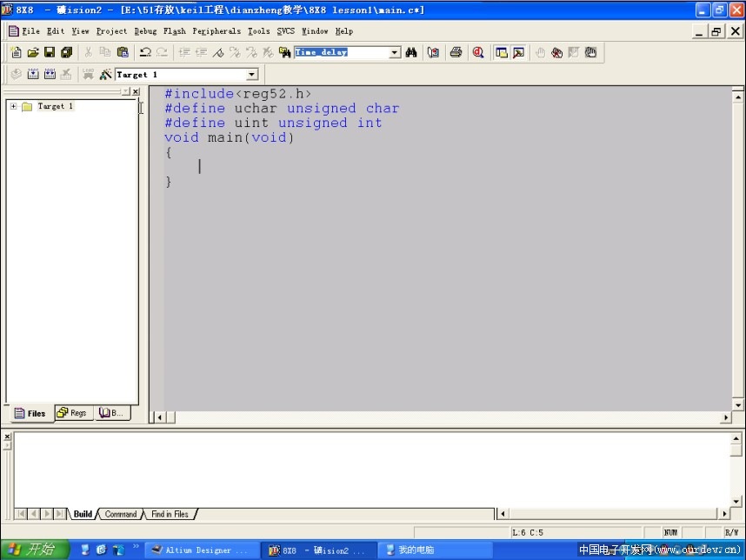Copy selection using the copy icon
This screenshot has width=746, height=560.
[x=105, y=52]
